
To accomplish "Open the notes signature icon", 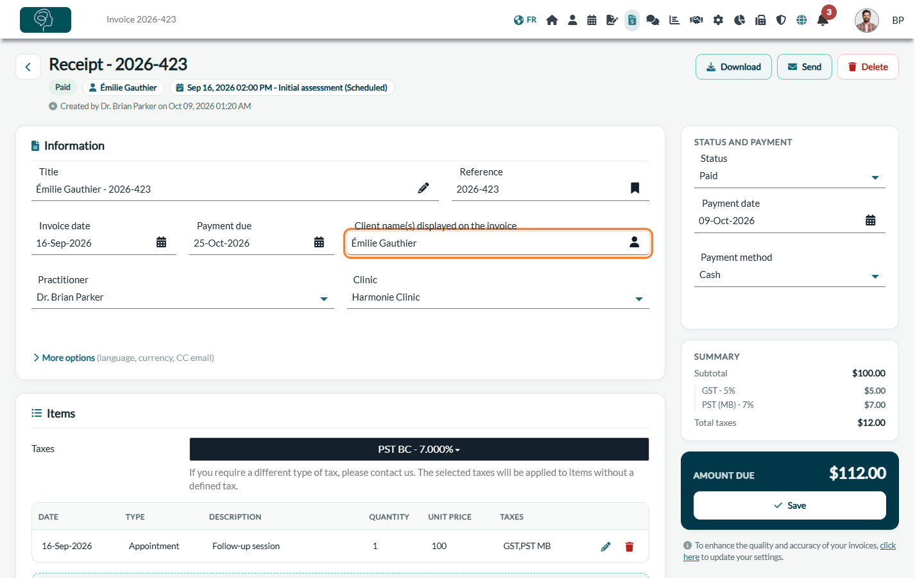I will 612,20.
